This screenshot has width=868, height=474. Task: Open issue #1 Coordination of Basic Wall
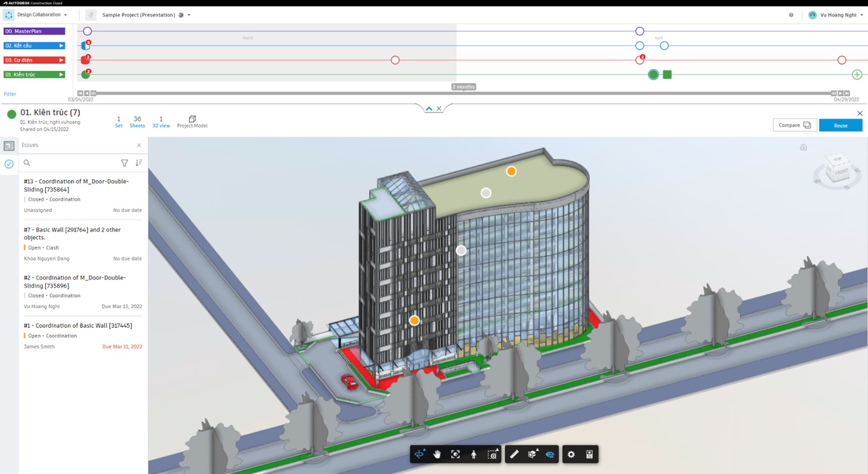pos(83,336)
